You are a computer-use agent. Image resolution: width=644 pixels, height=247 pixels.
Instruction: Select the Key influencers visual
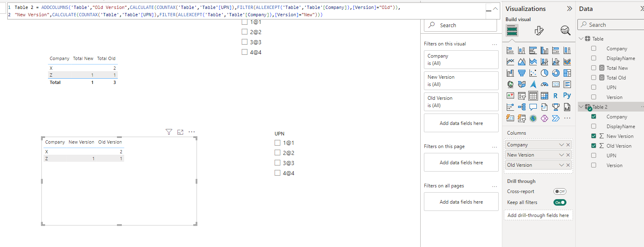(x=510, y=107)
